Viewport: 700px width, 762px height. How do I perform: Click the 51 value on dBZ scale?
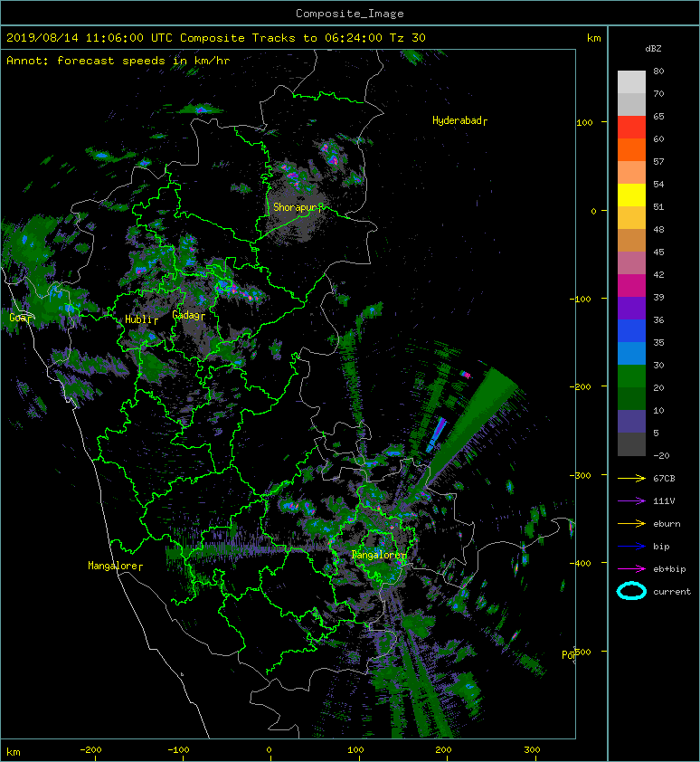click(x=658, y=206)
